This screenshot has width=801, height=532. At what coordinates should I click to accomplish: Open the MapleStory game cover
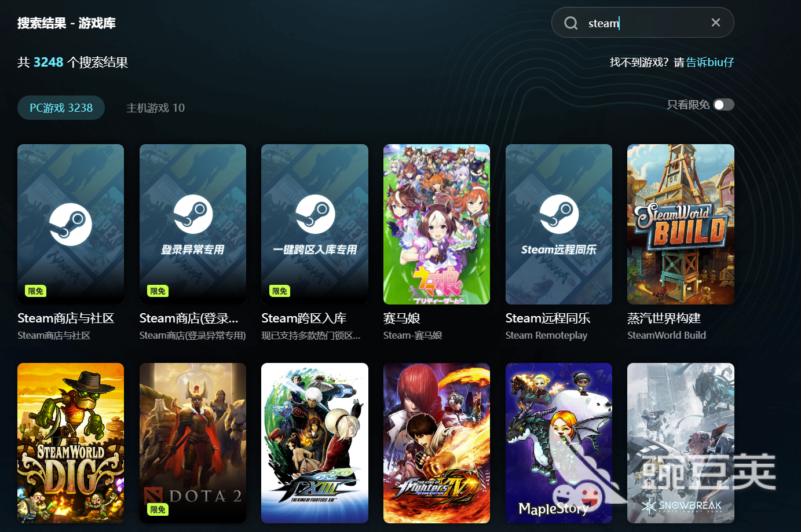(559, 443)
